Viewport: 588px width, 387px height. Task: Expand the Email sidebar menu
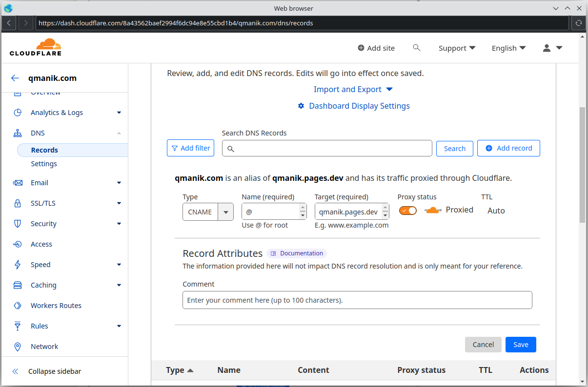coord(119,183)
